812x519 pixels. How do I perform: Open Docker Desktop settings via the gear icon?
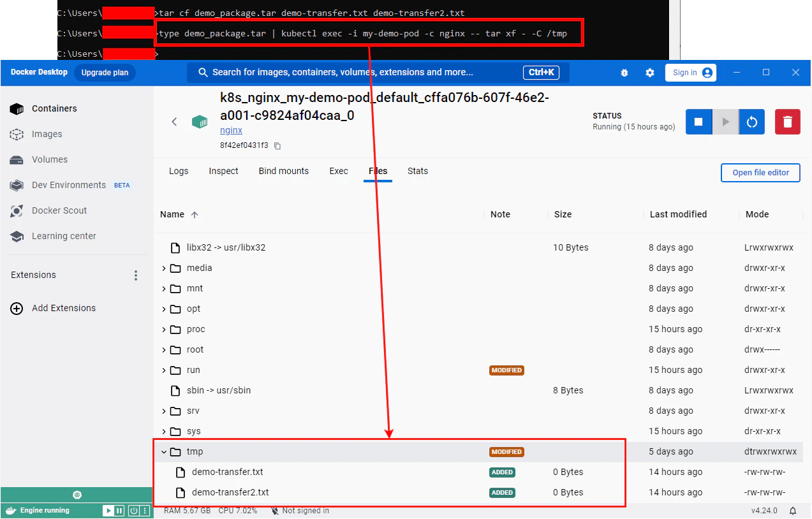pyautogui.click(x=649, y=73)
